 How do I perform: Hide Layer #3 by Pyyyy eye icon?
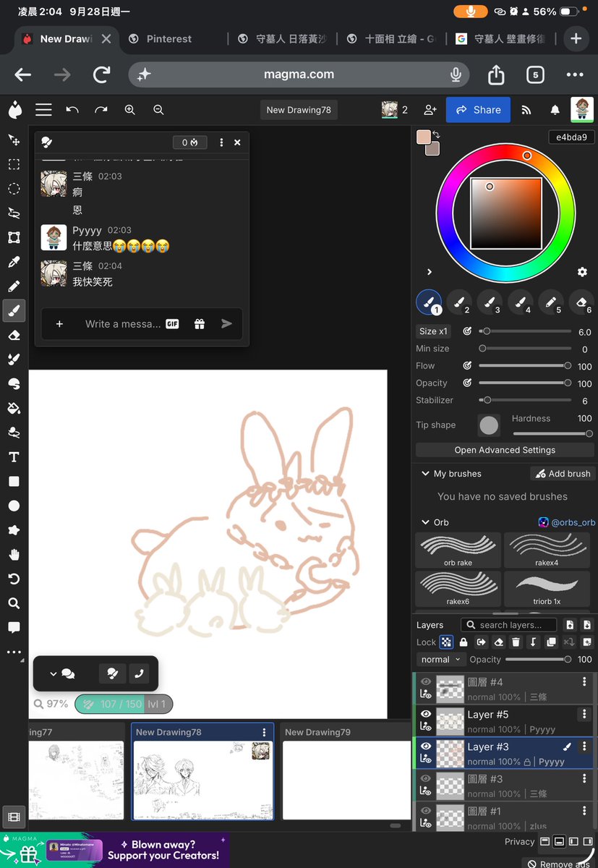coord(426,746)
